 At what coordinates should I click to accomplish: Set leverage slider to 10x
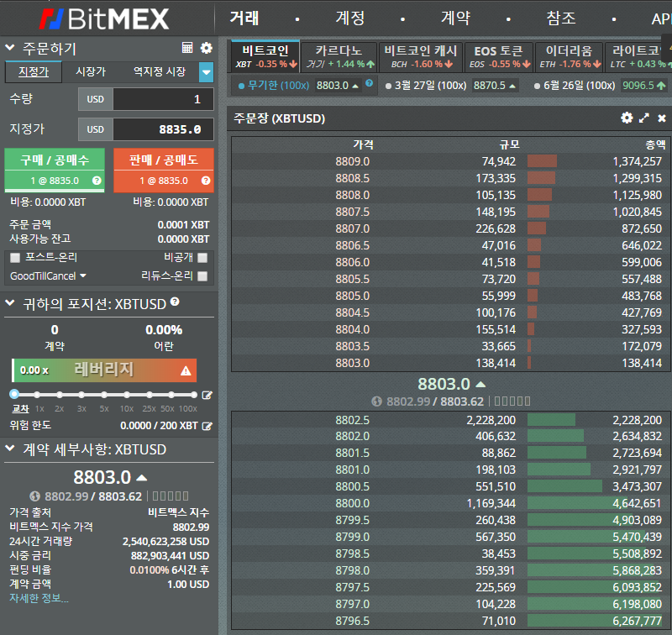coord(127,395)
